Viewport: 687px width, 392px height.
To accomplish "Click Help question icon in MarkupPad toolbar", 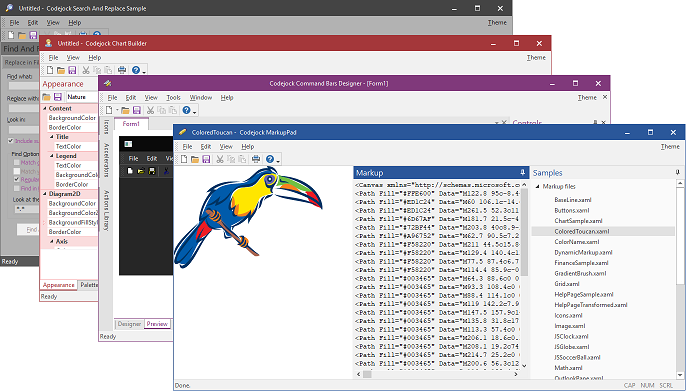I will 270,159.
